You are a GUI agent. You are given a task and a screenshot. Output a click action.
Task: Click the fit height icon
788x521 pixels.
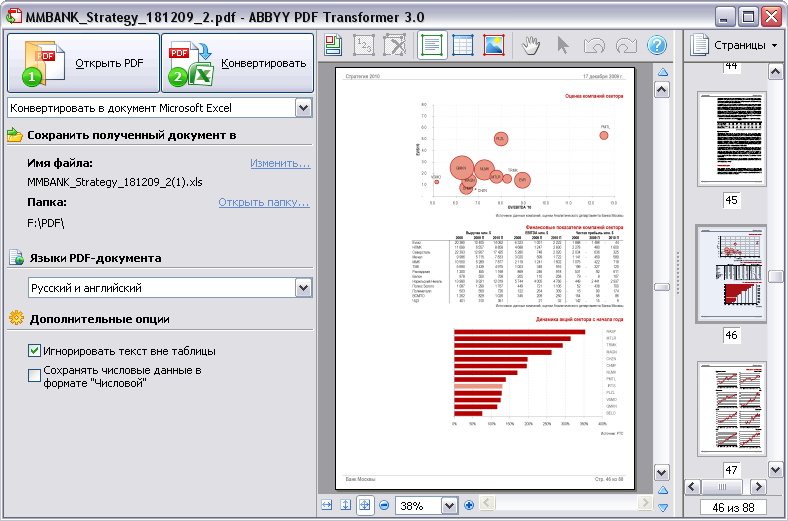click(x=346, y=505)
